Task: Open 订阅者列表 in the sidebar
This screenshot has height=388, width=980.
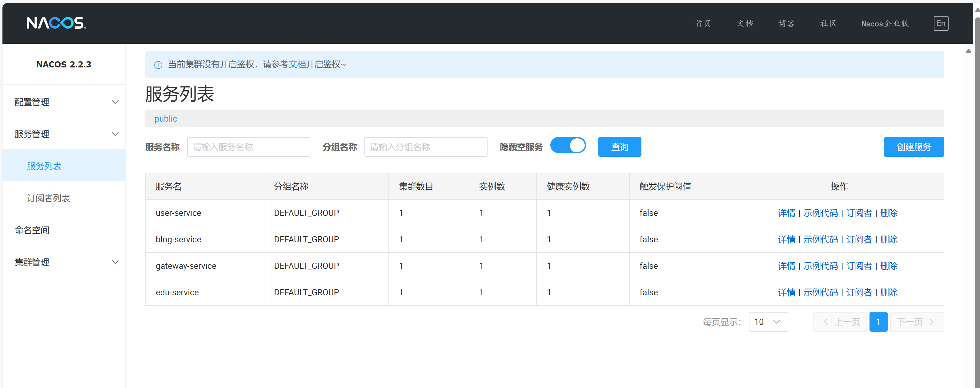Action: [x=48, y=198]
